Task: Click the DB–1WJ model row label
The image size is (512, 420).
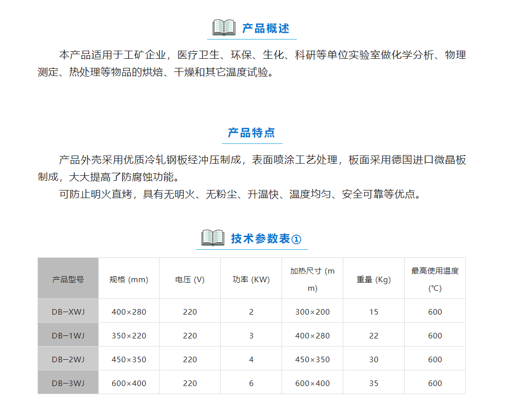Action: 68,336
